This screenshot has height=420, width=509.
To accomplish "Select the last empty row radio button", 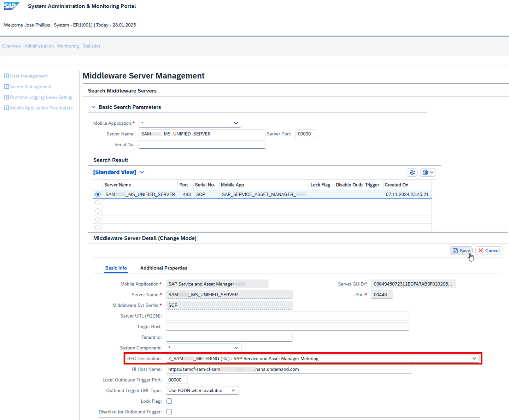I will pos(98,228).
